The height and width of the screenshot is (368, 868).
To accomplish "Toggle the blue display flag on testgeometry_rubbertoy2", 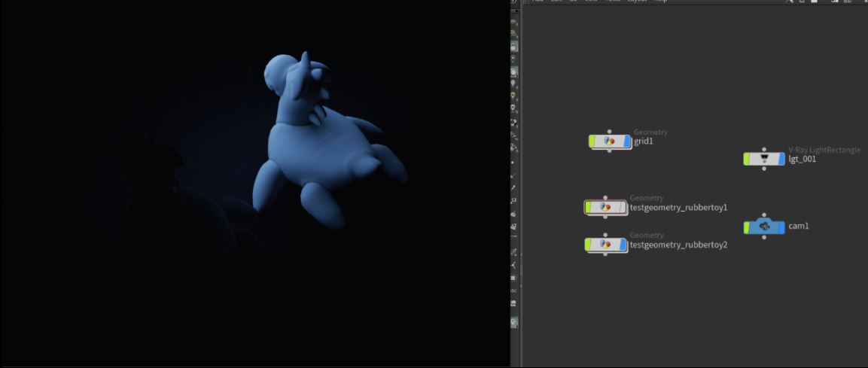I will (623, 245).
